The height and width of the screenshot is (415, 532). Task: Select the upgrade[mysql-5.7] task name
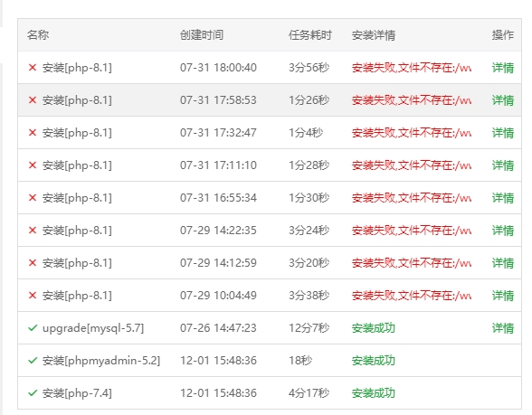pyautogui.click(x=93, y=328)
